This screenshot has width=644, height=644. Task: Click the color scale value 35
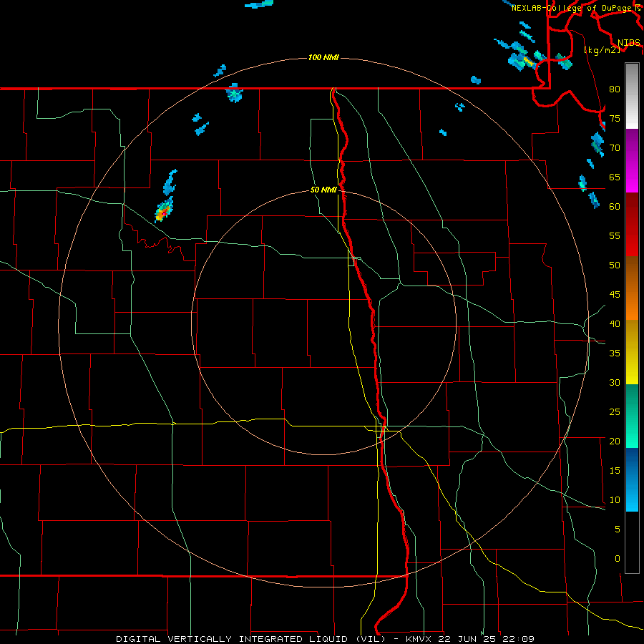click(615, 353)
